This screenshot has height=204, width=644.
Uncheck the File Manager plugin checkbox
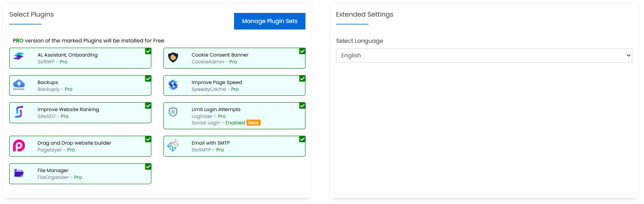(x=148, y=167)
